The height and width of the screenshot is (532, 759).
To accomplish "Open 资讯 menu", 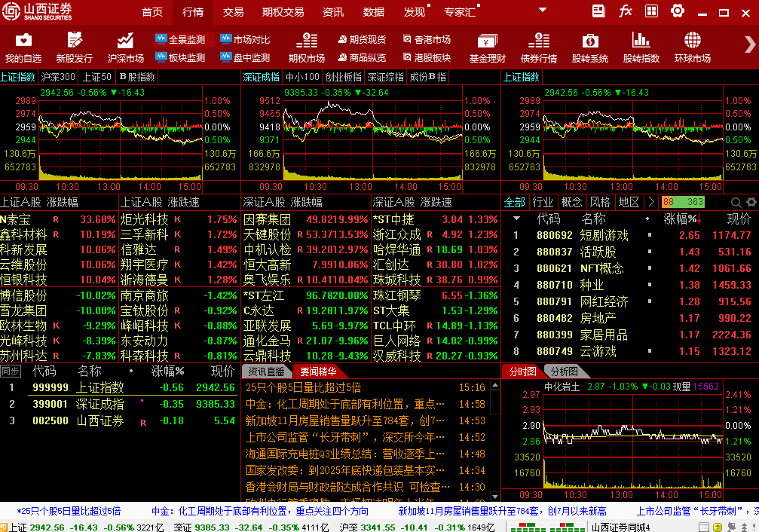I will [x=333, y=12].
